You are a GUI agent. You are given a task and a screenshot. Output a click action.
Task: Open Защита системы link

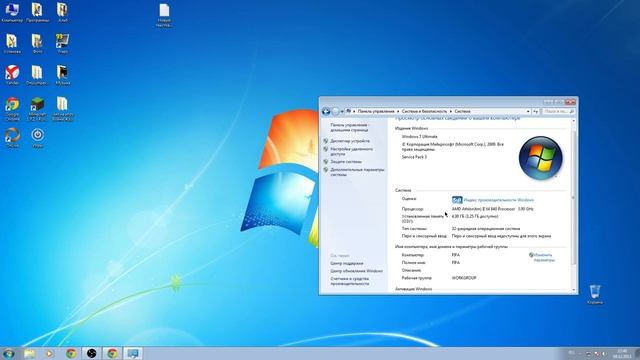tap(346, 162)
